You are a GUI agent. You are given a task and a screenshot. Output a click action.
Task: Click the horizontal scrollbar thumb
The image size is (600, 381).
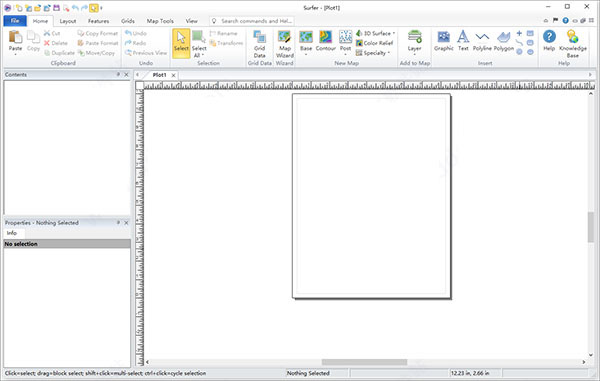(364, 362)
